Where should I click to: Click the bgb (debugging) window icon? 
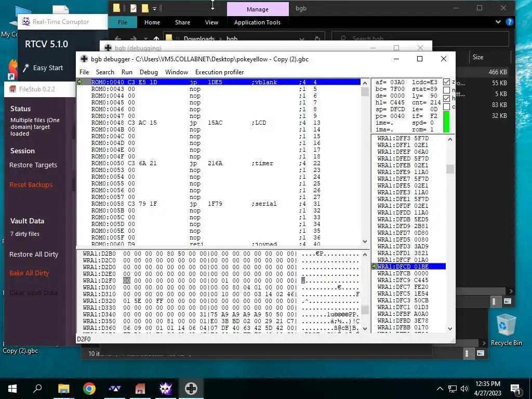tap(108, 48)
